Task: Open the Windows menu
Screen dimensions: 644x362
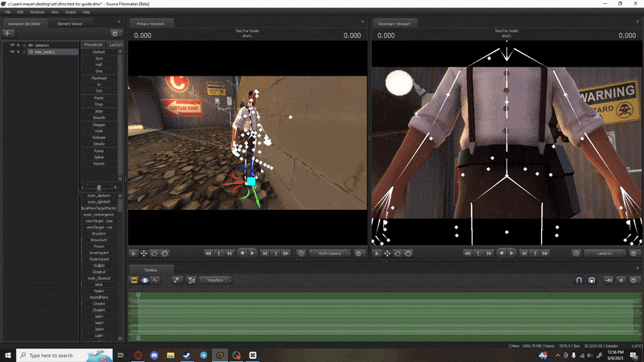Action: (37, 12)
